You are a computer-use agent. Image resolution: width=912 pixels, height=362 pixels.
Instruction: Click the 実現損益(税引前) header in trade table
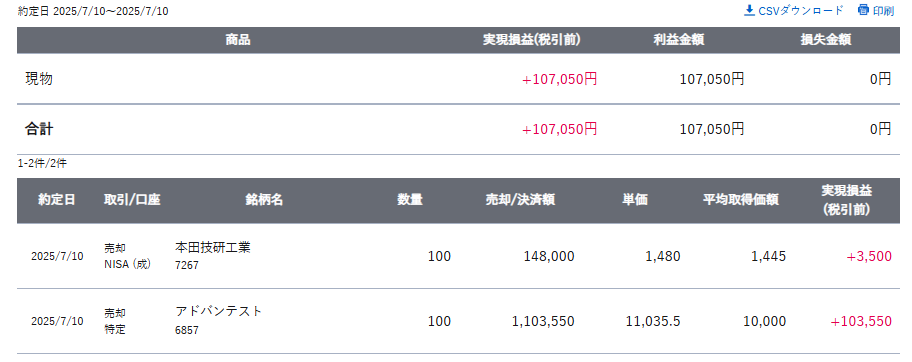tap(846, 200)
